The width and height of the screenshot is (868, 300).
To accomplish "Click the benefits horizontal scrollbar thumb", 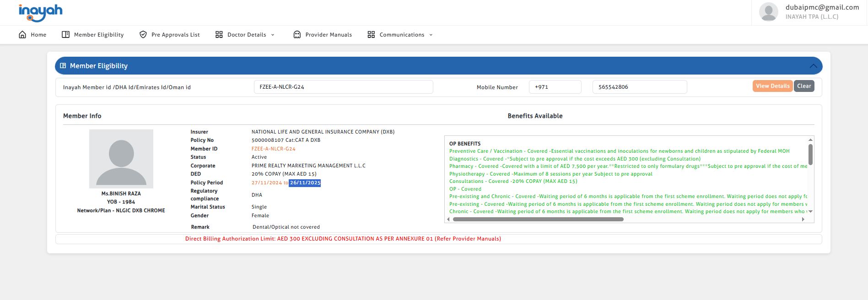I will (538, 220).
